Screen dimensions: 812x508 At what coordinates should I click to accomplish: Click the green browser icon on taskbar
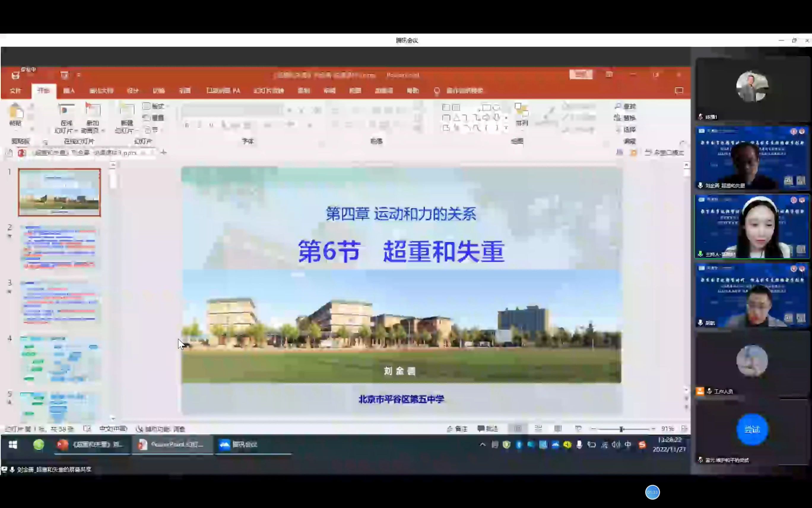pyautogui.click(x=39, y=445)
